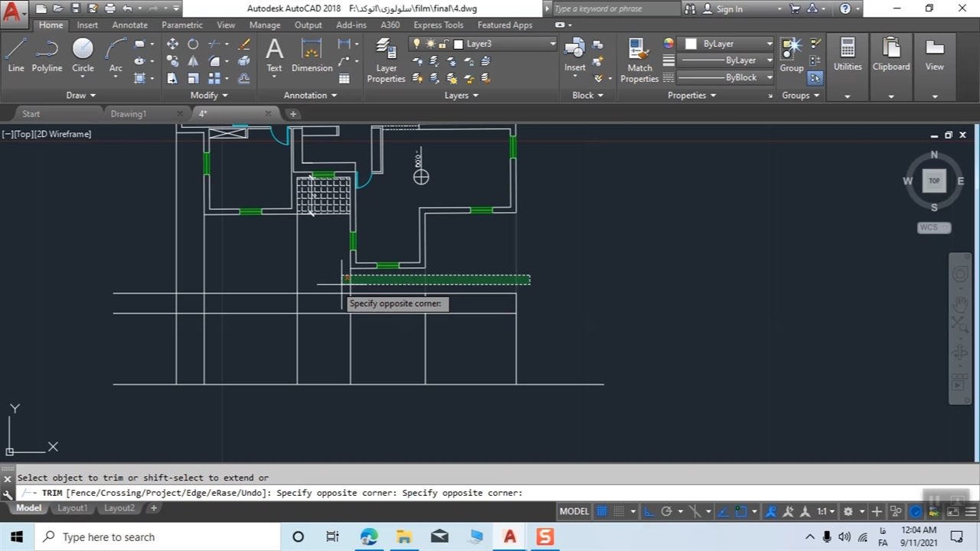Toggle the drawing grid display in status bar
The width and height of the screenshot is (980, 551).
[602, 511]
